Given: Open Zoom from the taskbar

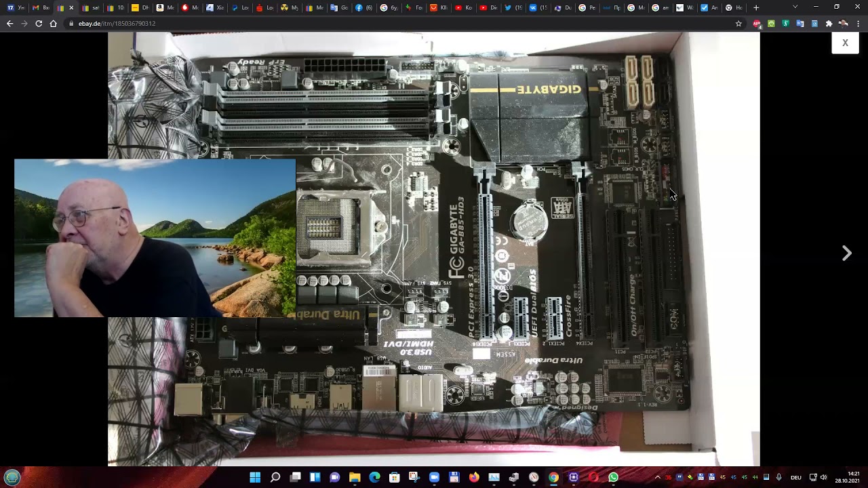Looking at the screenshot, I should coord(434,477).
